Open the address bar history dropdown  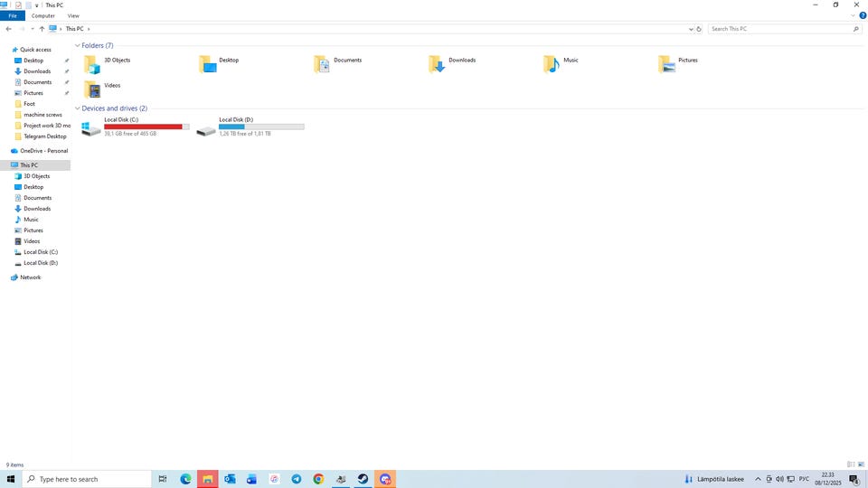[690, 29]
